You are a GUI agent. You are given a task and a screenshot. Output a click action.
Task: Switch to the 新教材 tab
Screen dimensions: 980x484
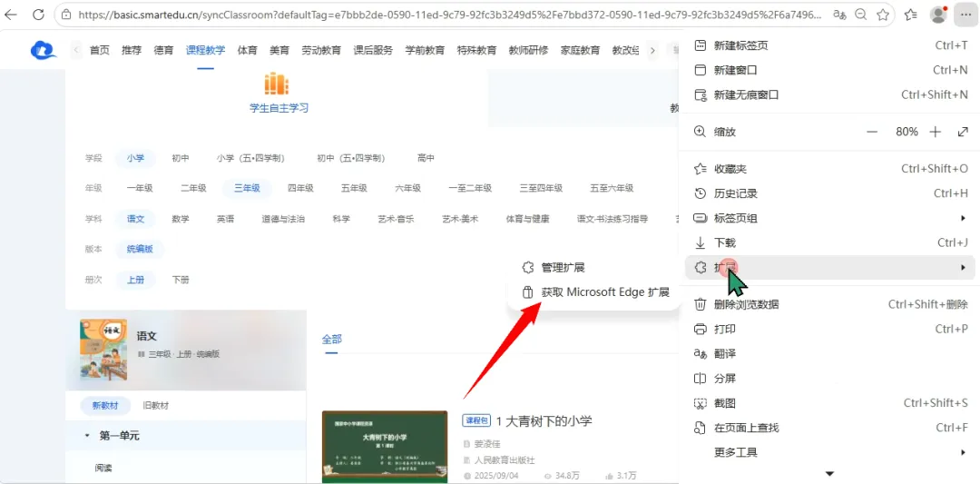click(x=105, y=405)
